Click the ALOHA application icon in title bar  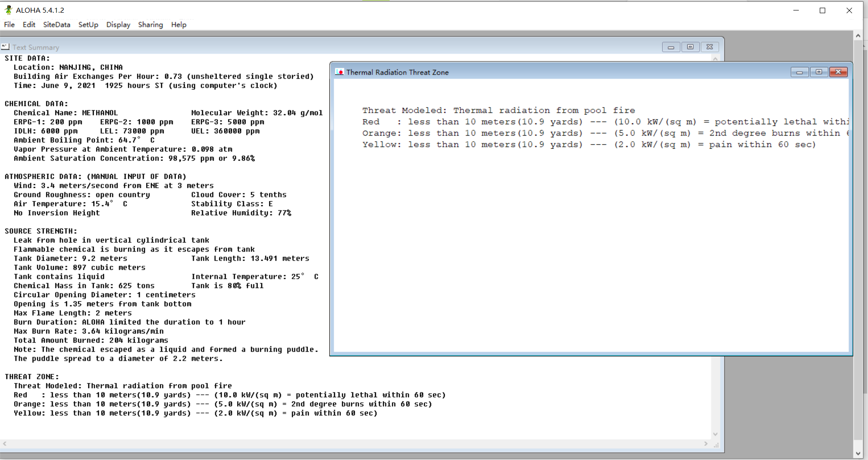8,10
